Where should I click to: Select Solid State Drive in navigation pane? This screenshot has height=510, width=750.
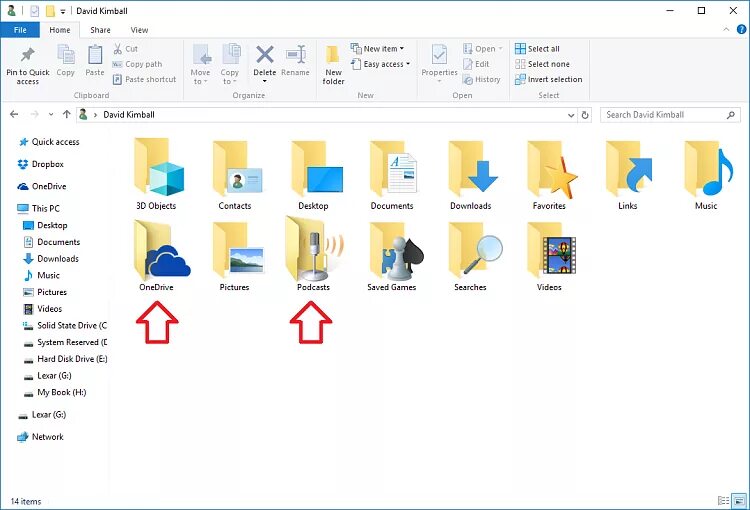pos(65,325)
